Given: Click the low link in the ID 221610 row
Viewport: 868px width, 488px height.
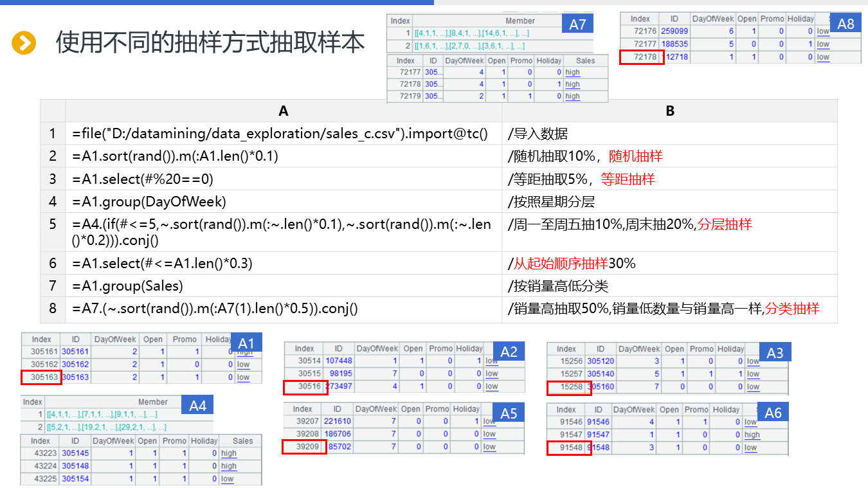Looking at the screenshot, I should coord(489,421).
